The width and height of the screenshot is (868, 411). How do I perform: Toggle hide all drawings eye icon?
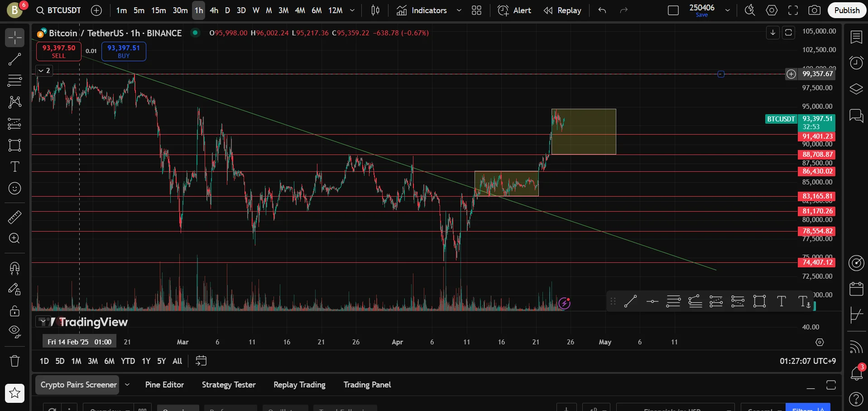[14, 332]
